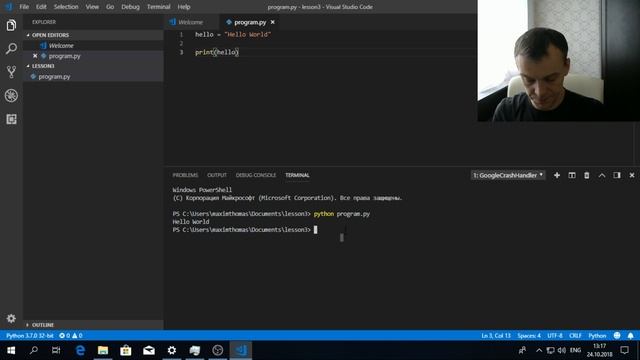Change indentation via Spaces: 4

pos(529,336)
